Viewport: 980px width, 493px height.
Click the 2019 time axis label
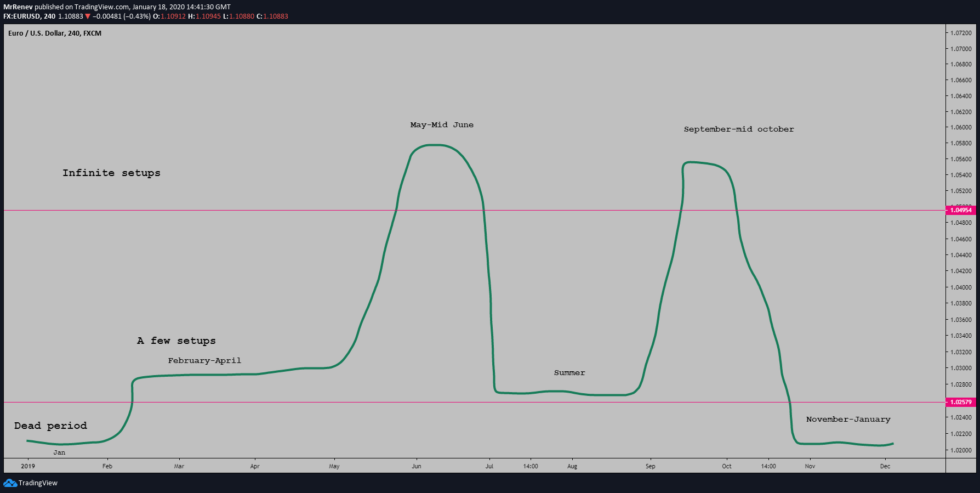pyautogui.click(x=28, y=466)
